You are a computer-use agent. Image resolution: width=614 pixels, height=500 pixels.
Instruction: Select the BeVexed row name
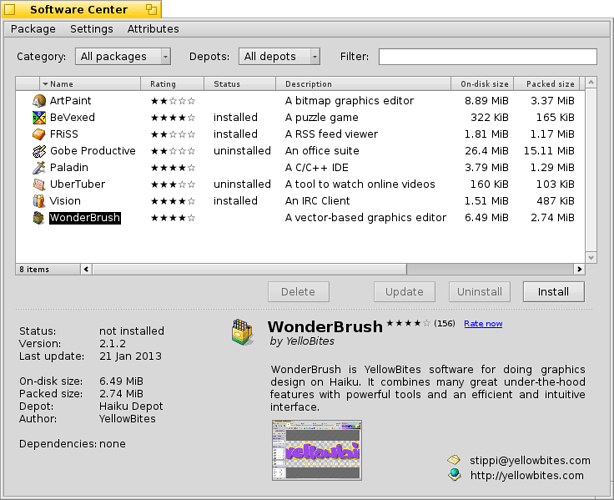[72, 117]
